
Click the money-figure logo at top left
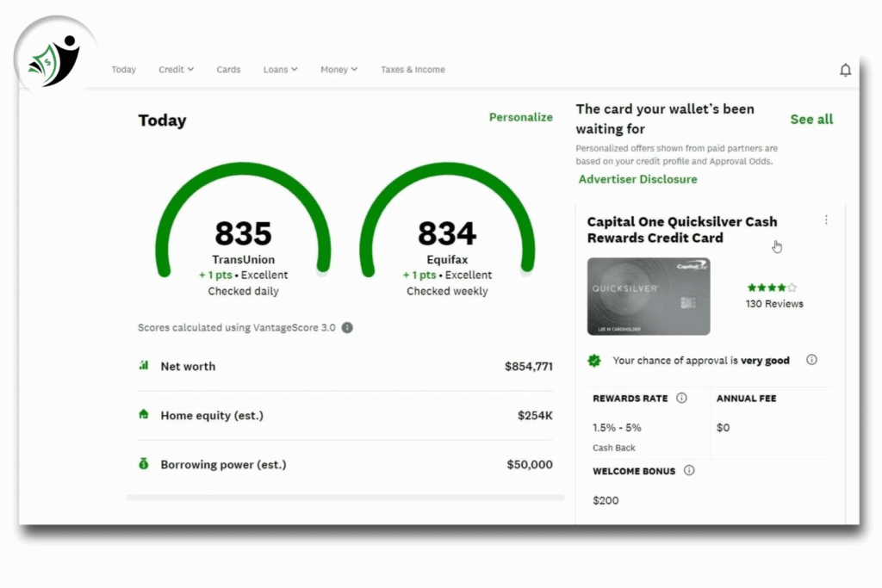[54, 60]
